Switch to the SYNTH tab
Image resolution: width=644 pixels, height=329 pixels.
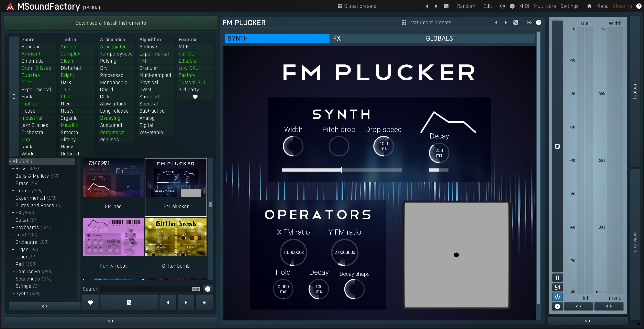(277, 38)
